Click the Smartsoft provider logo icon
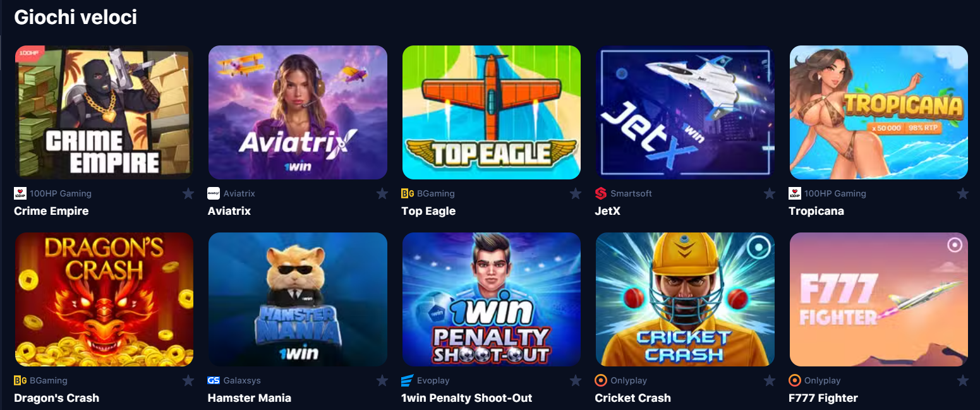The height and width of the screenshot is (410, 980). [x=601, y=193]
